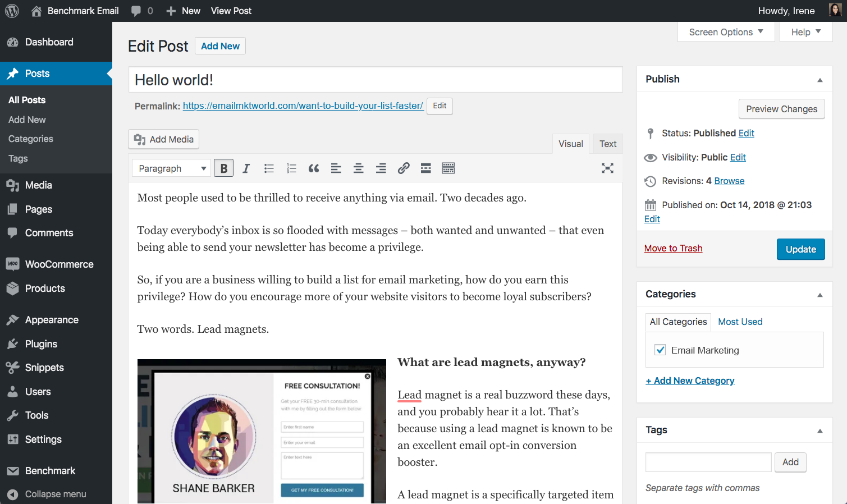Switch to the Text editor tab
The width and height of the screenshot is (847, 504).
607,144
